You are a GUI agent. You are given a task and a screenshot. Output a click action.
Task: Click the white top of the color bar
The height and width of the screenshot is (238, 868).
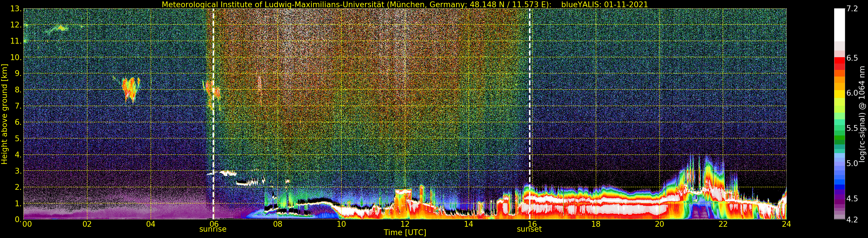point(839,25)
